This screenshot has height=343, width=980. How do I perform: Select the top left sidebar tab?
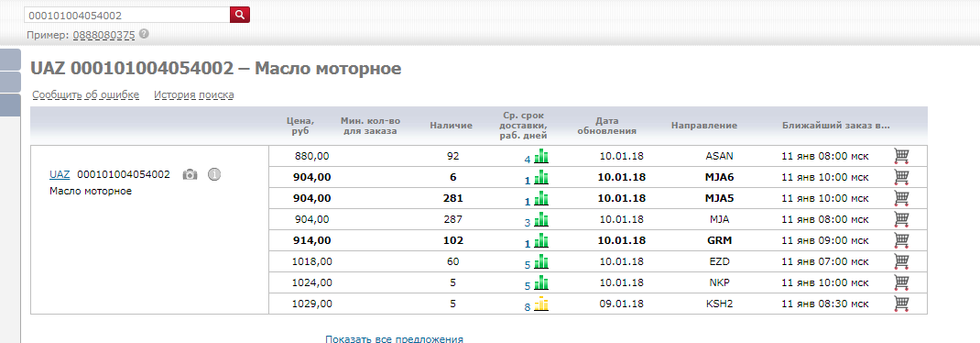tap(11, 60)
